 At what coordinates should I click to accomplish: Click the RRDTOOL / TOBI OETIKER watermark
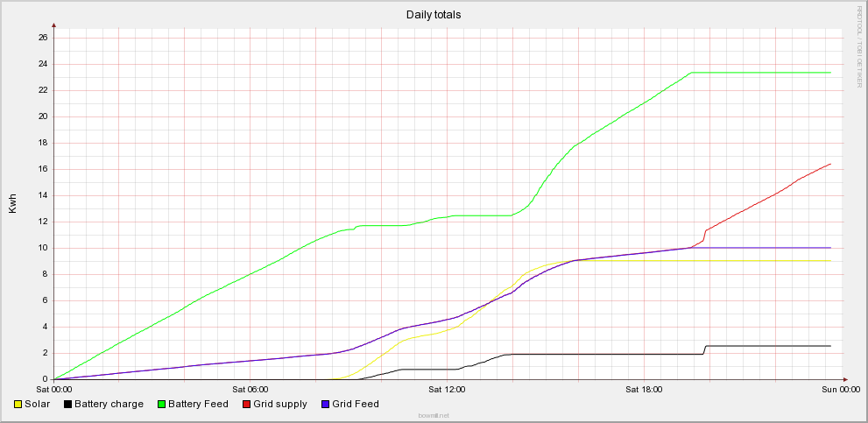point(859,46)
